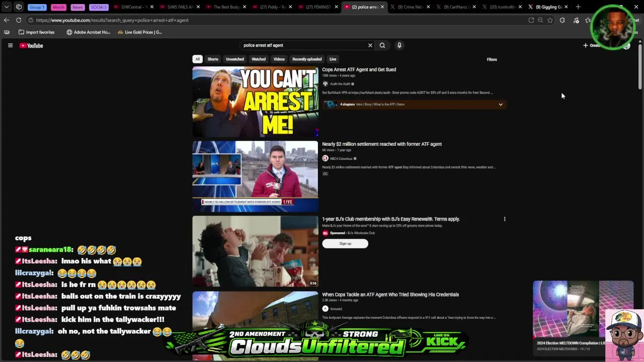Open the three-dot menu on BJ's ad
The height and width of the screenshot is (362, 644).
tap(505, 219)
